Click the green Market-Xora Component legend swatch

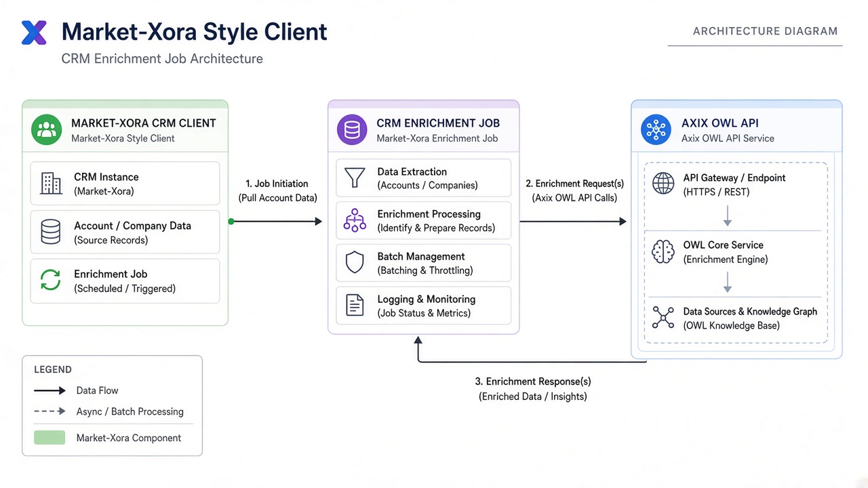pyautogui.click(x=50, y=438)
